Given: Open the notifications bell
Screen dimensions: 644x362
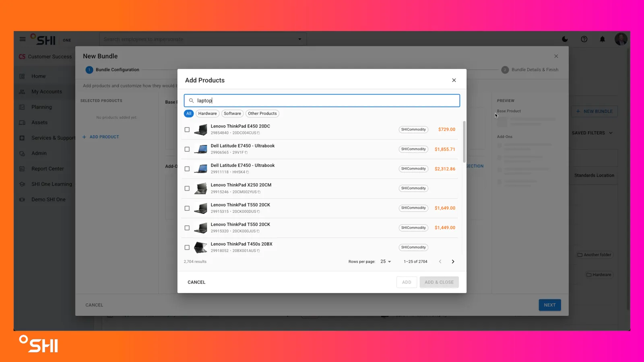Looking at the screenshot, I should click(603, 39).
